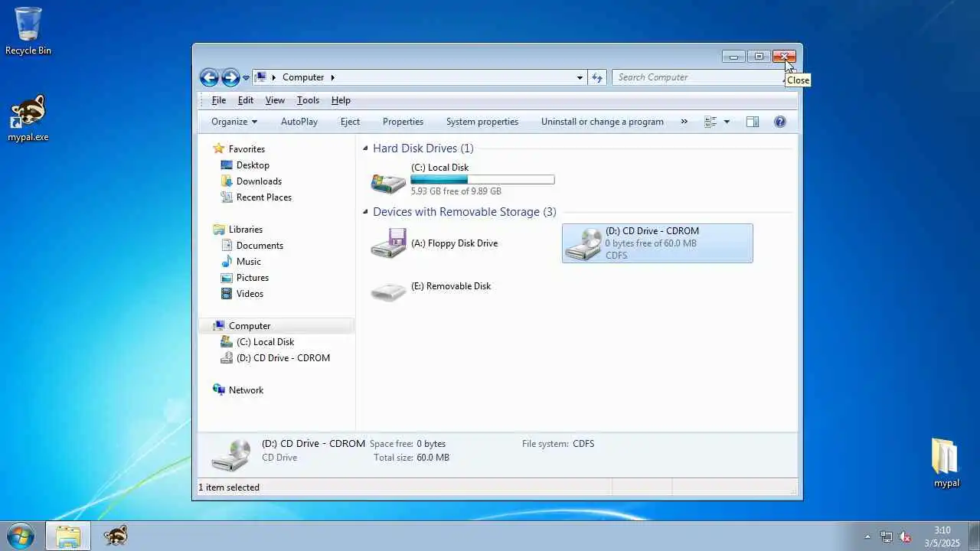This screenshot has width=980, height=551.
Task: Open the recent locations dropdown arrow
Action: point(246,78)
